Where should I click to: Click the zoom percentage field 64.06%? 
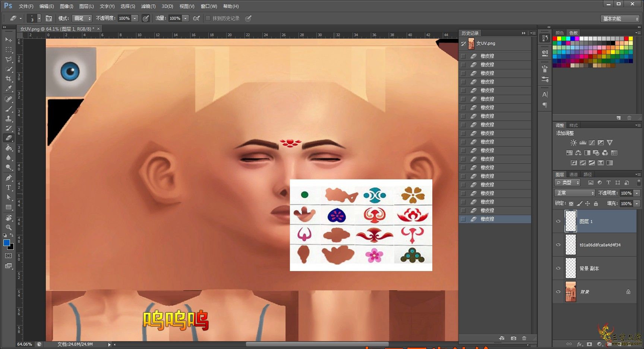[25, 344]
